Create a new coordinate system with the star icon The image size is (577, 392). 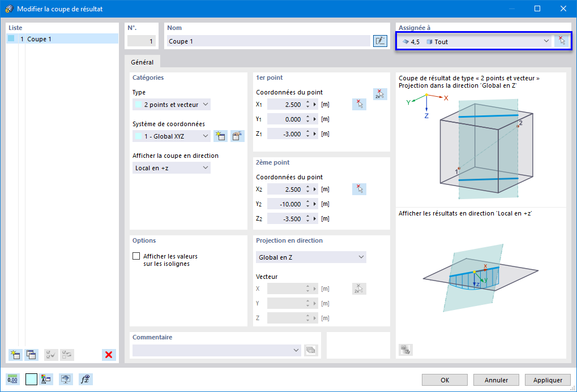point(220,136)
